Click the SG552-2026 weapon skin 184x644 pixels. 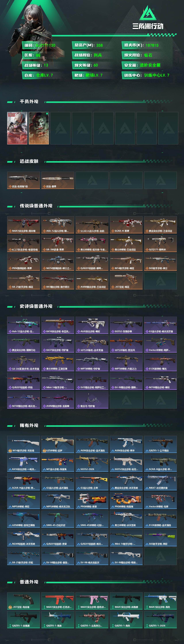click(x=92, y=463)
